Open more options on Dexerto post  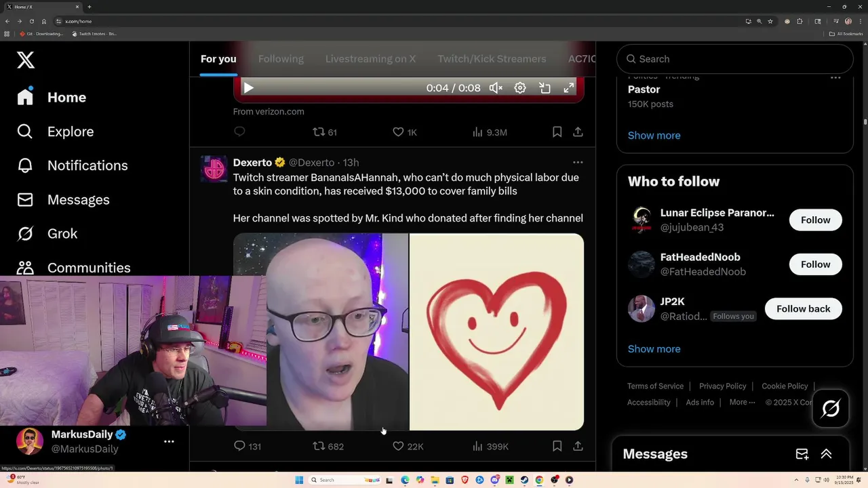pyautogui.click(x=578, y=163)
